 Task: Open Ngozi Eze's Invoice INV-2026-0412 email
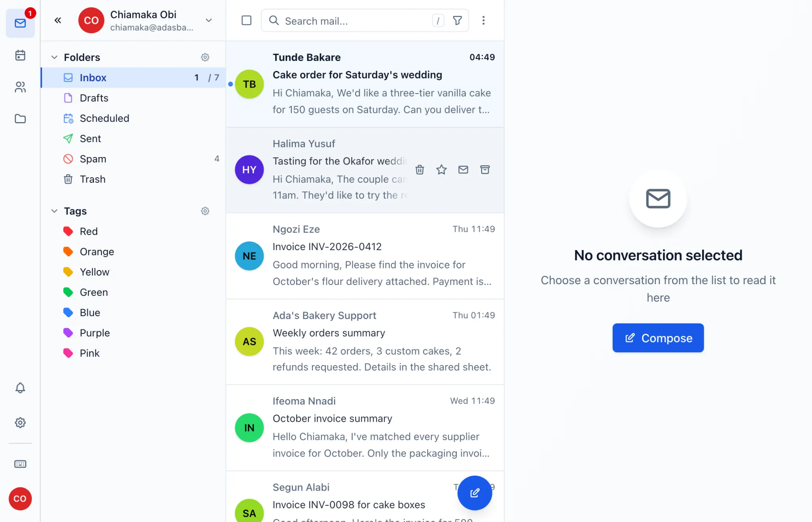(x=365, y=256)
